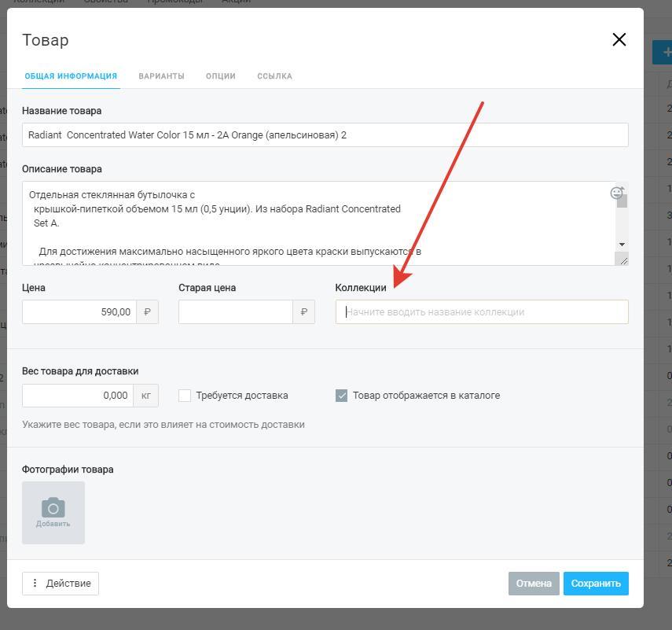Click the Фотографии товара heading

68,470
